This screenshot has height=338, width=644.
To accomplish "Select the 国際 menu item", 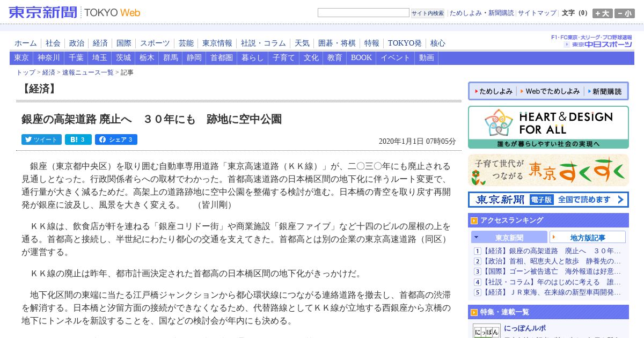I will coord(124,43).
